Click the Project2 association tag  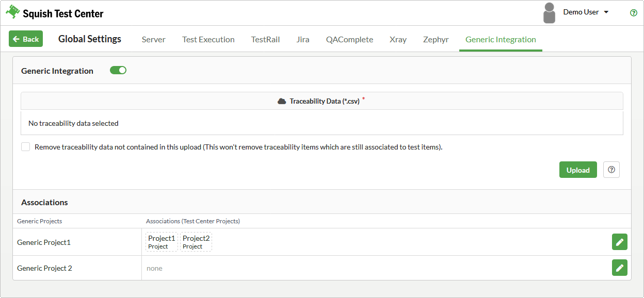tap(196, 242)
